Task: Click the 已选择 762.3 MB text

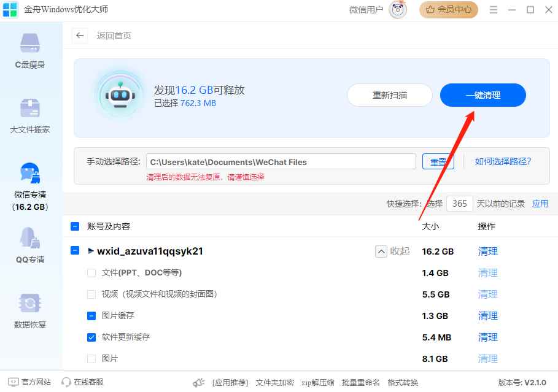Action: (x=185, y=103)
